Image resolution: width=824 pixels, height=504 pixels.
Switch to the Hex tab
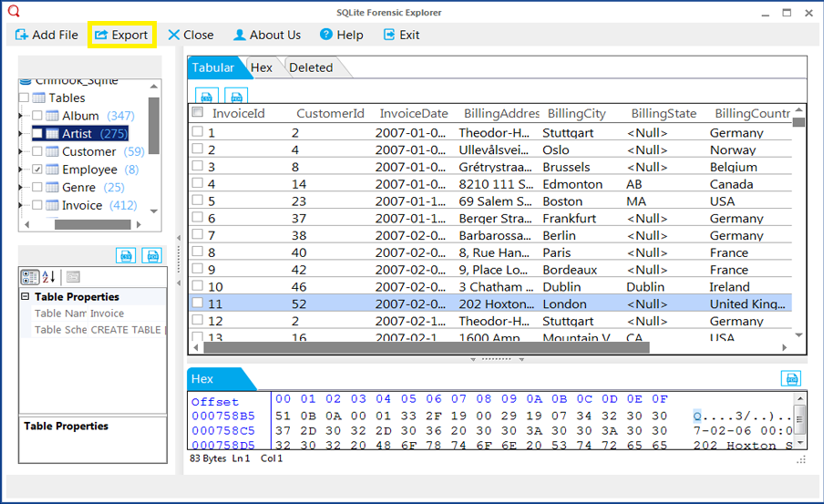[x=262, y=67]
